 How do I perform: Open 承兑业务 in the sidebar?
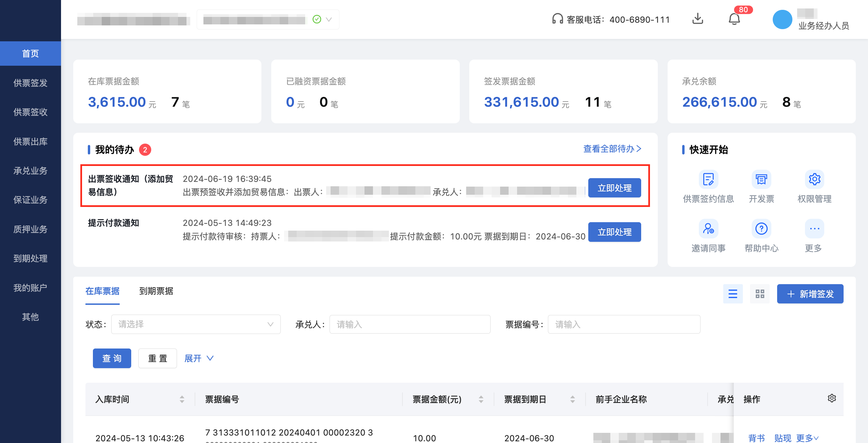click(30, 171)
